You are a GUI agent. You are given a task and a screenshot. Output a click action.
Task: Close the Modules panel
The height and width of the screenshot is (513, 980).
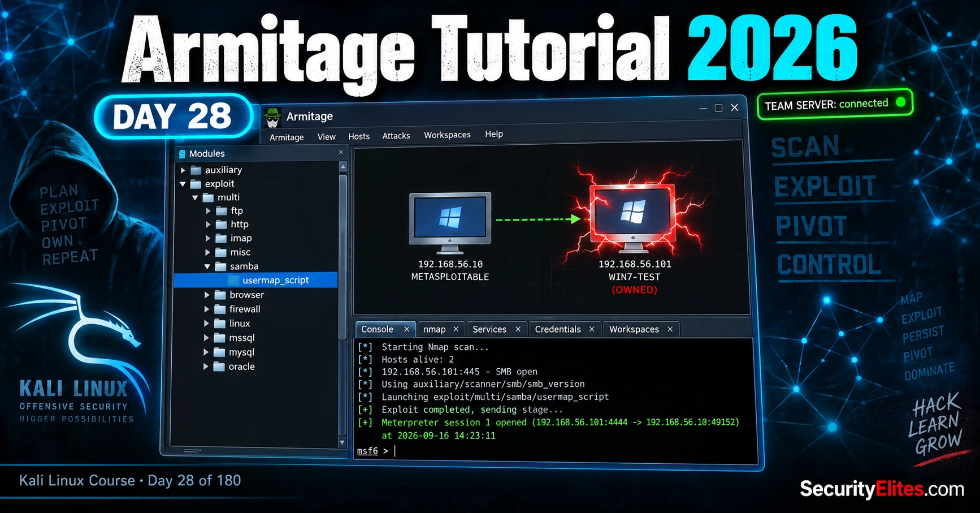click(341, 152)
